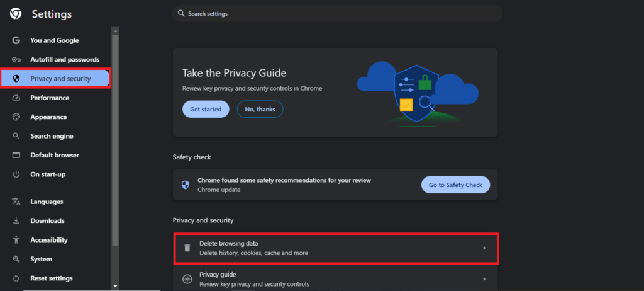644x291 pixels.
Task: Click the reset icon for Reset settings
Action: [16, 278]
